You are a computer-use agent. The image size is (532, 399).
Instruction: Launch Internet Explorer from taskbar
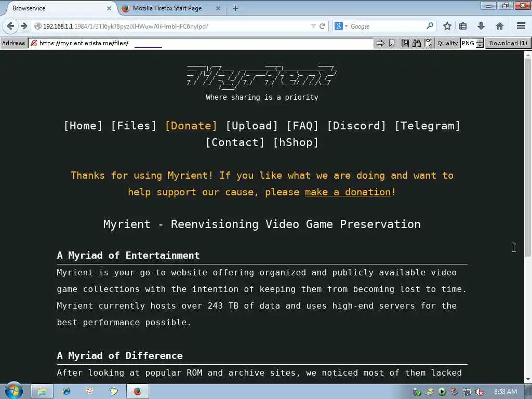66,392
